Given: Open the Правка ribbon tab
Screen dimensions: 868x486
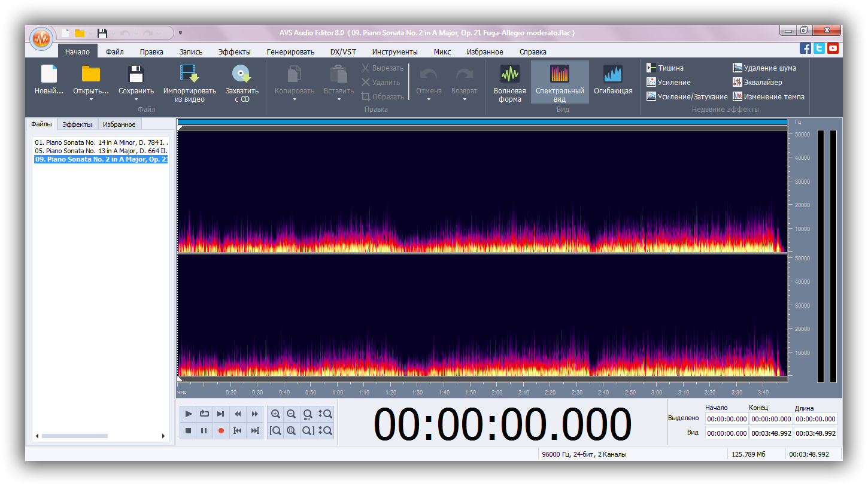Looking at the screenshot, I should 152,51.
